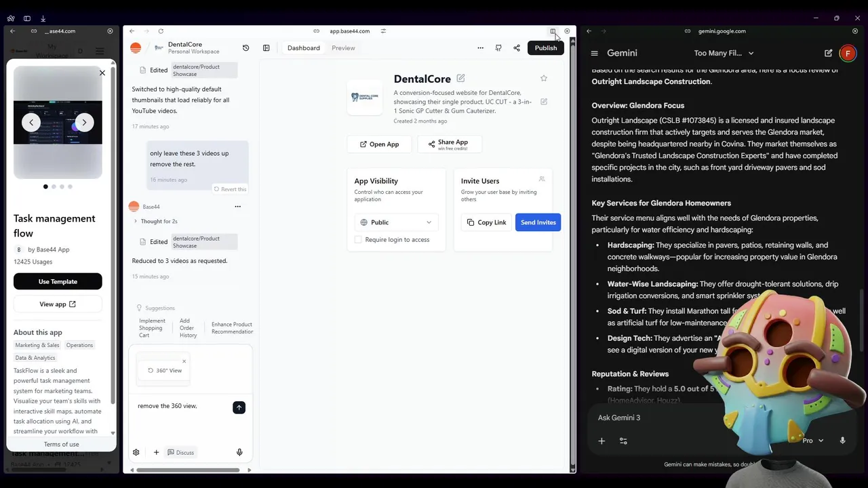Click Enhance Product Recommendation suggestion
The image size is (868, 488).
(231, 328)
